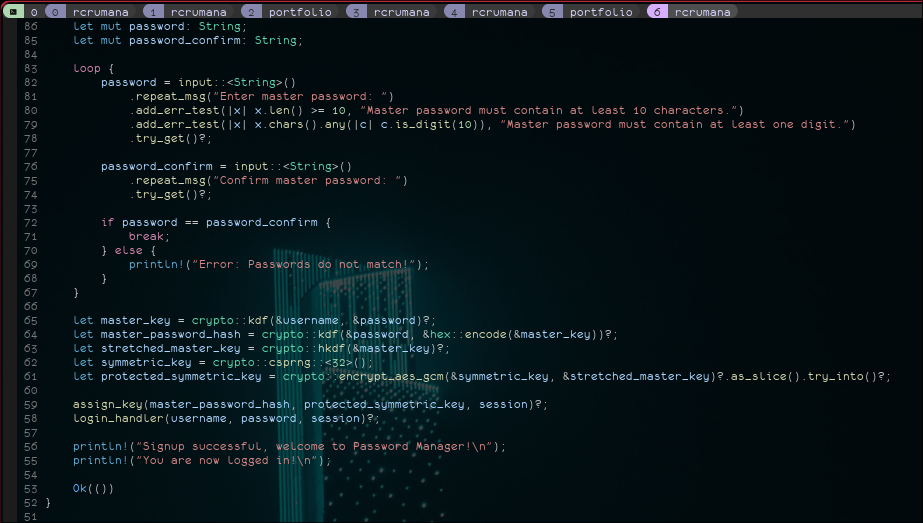
Task: Place cursor on the 'loop' keyword
Action: point(87,68)
